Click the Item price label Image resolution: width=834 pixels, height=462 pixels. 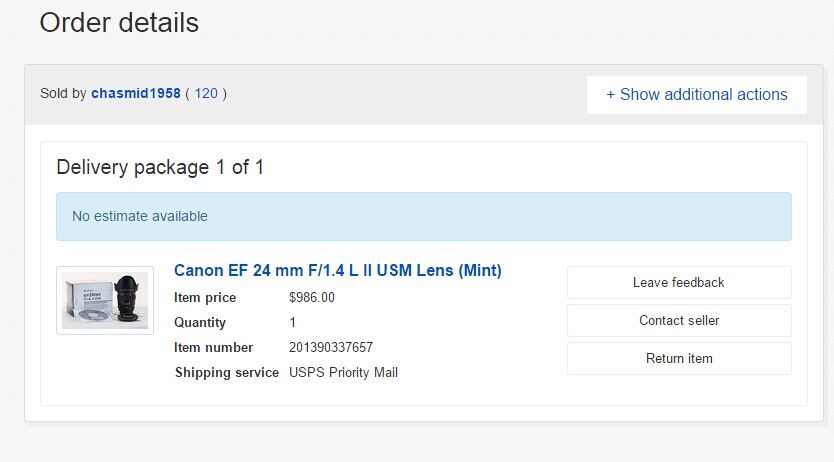(x=205, y=297)
